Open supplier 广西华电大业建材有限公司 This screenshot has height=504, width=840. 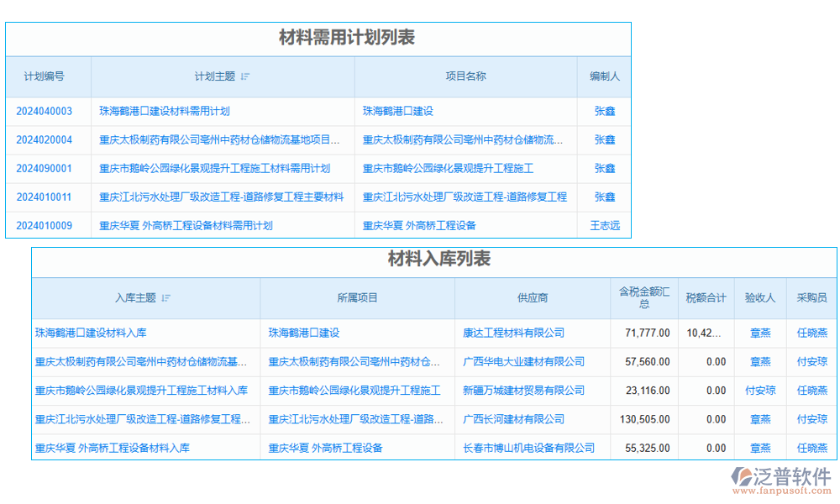pyautogui.click(x=523, y=361)
